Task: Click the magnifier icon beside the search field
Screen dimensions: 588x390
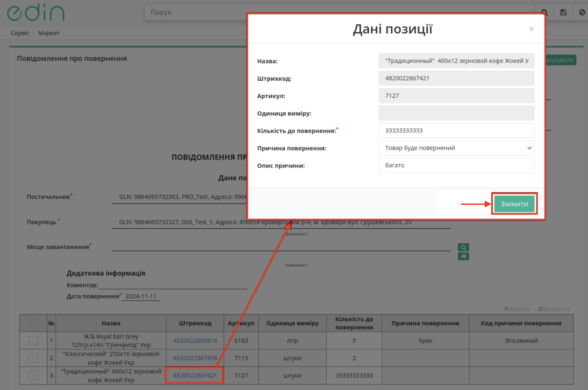Action: tap(545, 13)
